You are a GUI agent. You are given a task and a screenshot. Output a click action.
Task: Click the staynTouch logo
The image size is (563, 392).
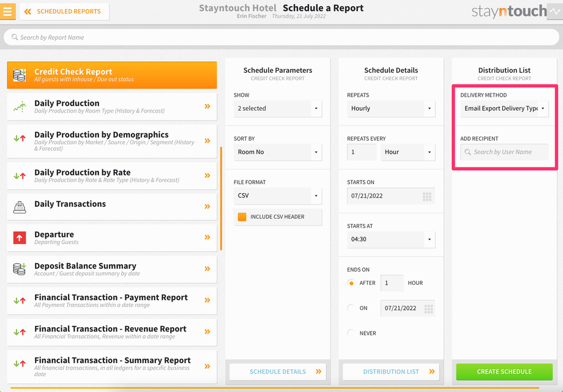click(509, 12)
